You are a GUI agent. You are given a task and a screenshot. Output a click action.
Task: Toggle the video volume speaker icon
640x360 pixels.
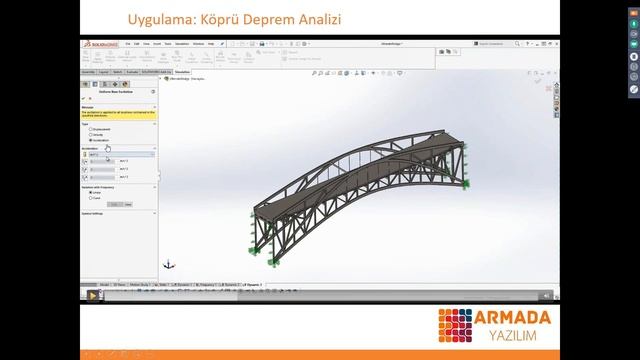tap(547, 296)
